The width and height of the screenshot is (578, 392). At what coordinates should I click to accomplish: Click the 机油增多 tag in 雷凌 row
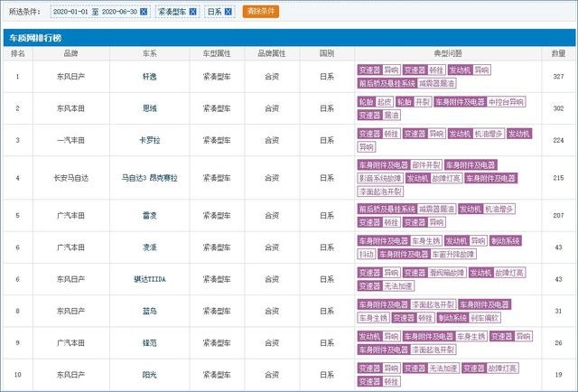(x=499, y=209)
